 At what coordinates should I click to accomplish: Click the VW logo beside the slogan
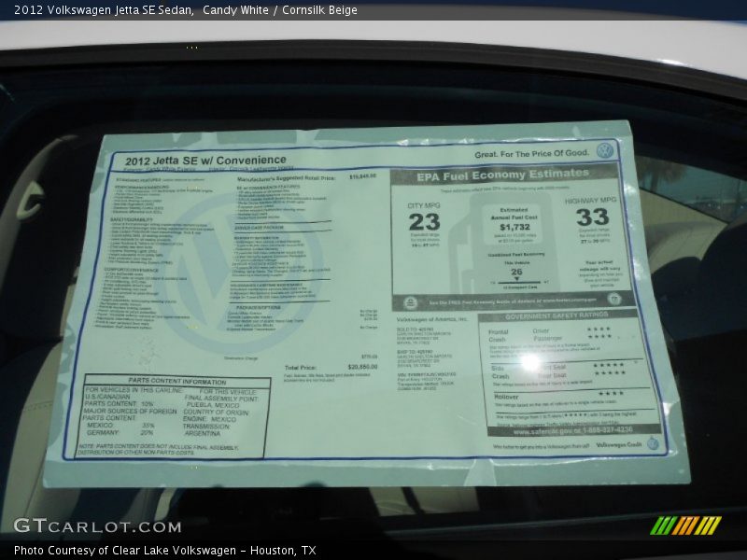click(x=605, y=150)
